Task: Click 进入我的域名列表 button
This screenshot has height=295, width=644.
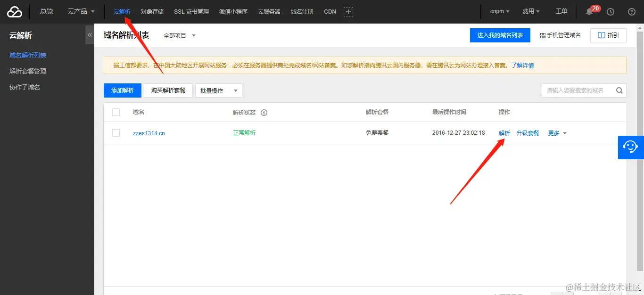Action: pyautogui.click(x=500, y=35)
